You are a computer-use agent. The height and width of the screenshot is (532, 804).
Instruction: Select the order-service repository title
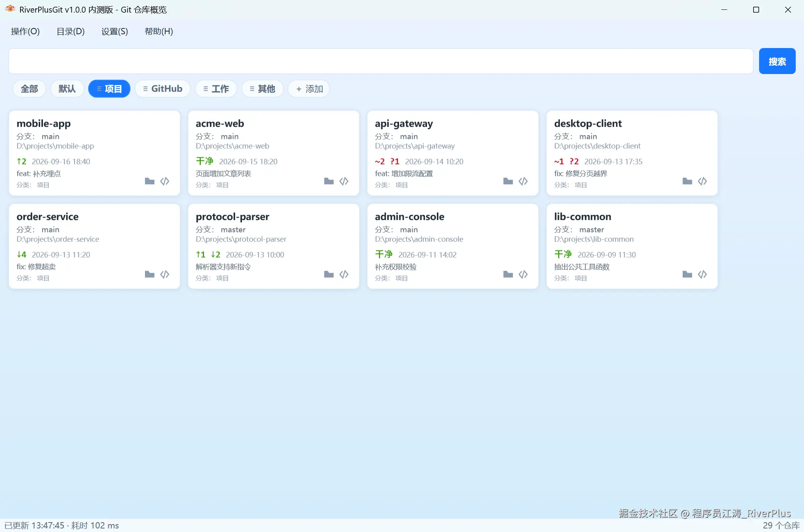47,217
